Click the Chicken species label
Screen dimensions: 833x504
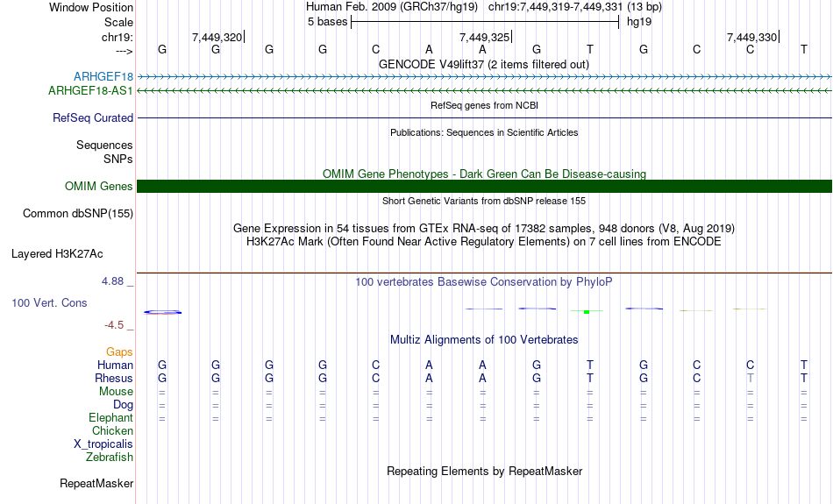112,430
